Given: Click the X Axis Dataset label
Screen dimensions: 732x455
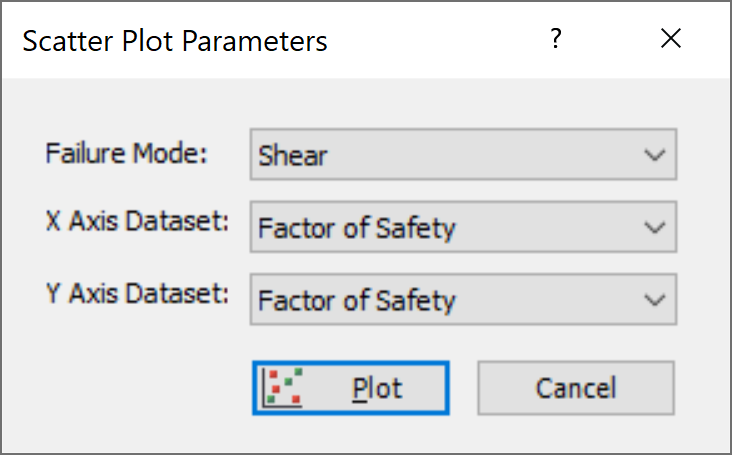Looking at the screenshot, I should coord(137,220).
